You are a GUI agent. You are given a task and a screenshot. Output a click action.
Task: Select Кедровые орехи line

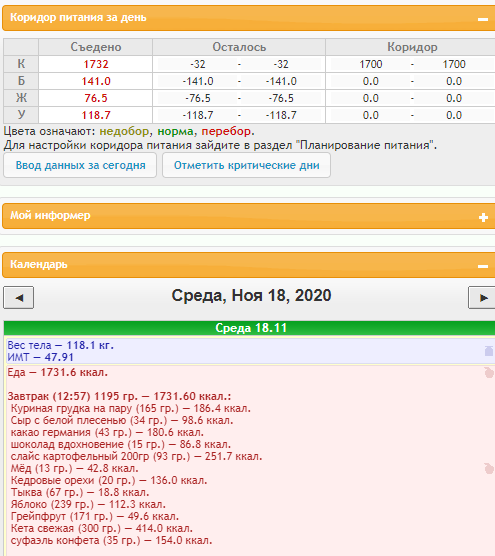109,480
